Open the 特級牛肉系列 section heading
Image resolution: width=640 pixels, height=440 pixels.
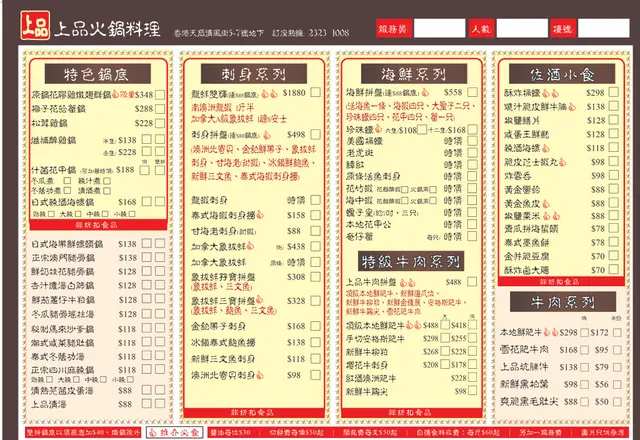click(409, 261)
